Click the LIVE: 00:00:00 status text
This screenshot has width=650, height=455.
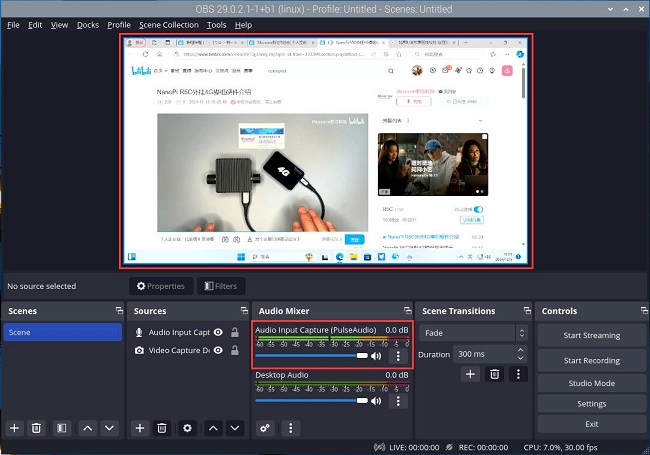click(414, 447)
